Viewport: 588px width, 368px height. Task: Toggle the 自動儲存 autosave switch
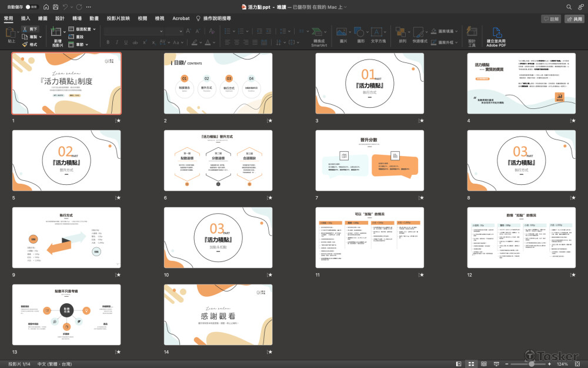32,6
